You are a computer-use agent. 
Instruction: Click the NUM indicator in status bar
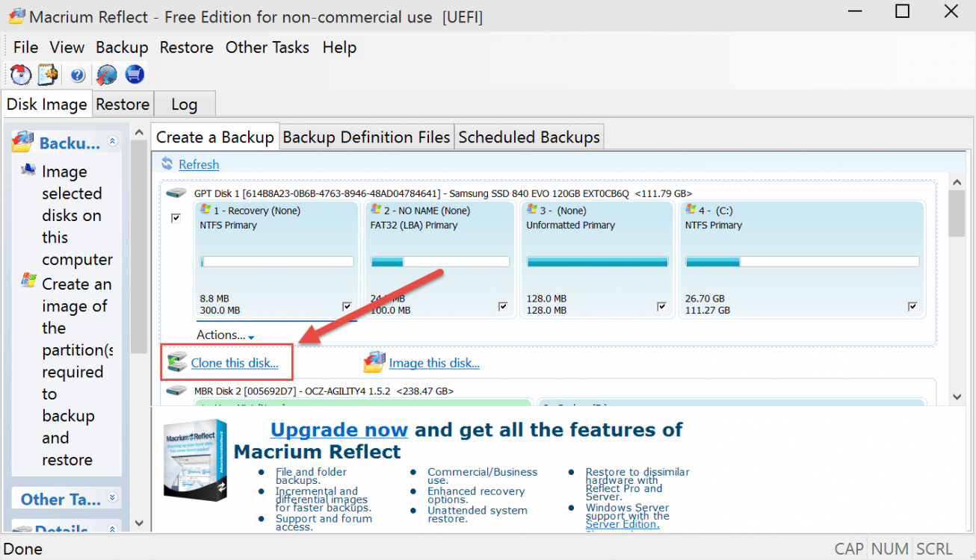pyautogui.click(x=889, y=549)
